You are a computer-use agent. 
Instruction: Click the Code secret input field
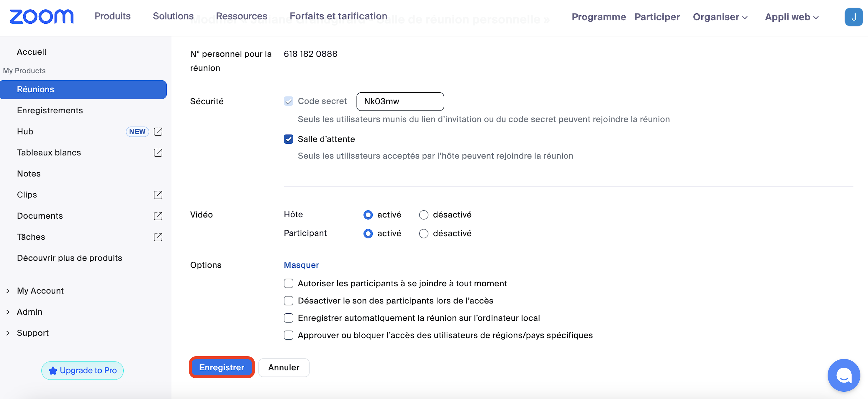coord(400,102)
